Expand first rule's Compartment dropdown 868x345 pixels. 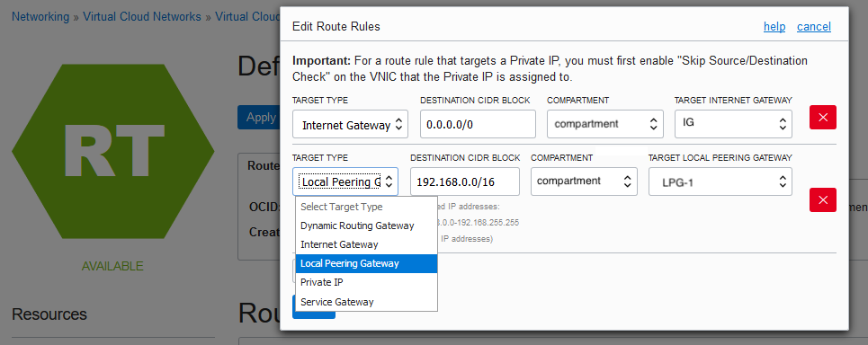605,124
